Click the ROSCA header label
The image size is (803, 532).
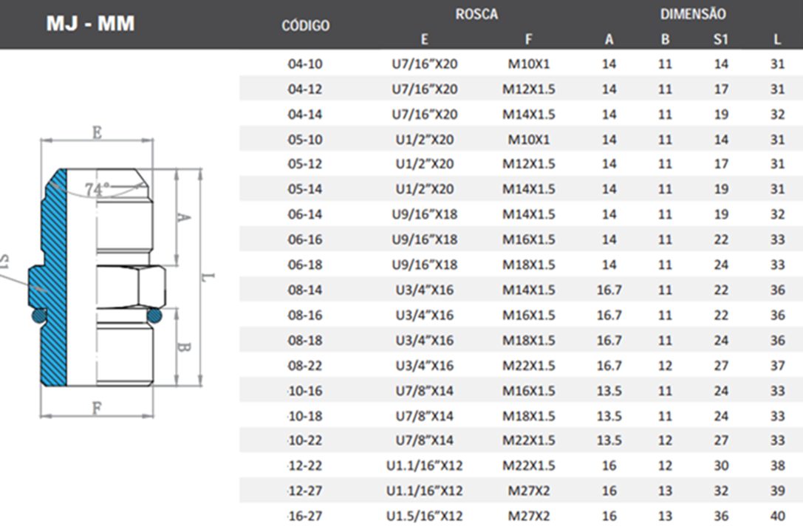click(476, 14)
